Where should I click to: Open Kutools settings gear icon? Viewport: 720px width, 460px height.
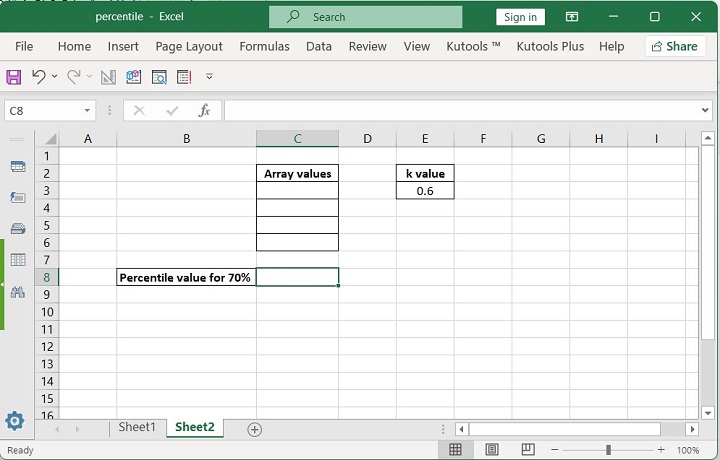(x=14, y=421)
